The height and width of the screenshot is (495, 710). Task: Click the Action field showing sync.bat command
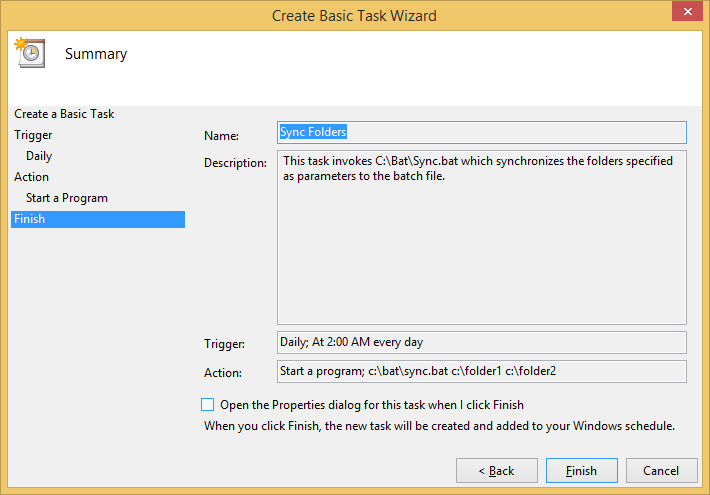click(x=482, y=371)
